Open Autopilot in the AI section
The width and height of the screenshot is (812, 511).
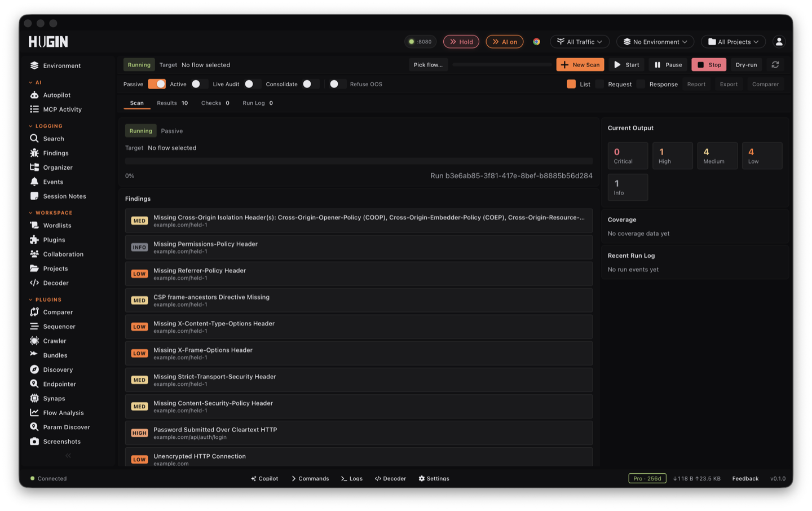tap(50, 95)
